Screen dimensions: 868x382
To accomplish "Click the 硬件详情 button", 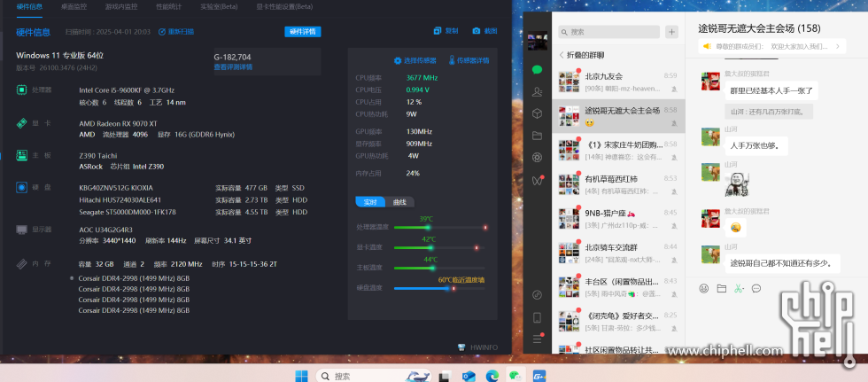I will (303, 32).
